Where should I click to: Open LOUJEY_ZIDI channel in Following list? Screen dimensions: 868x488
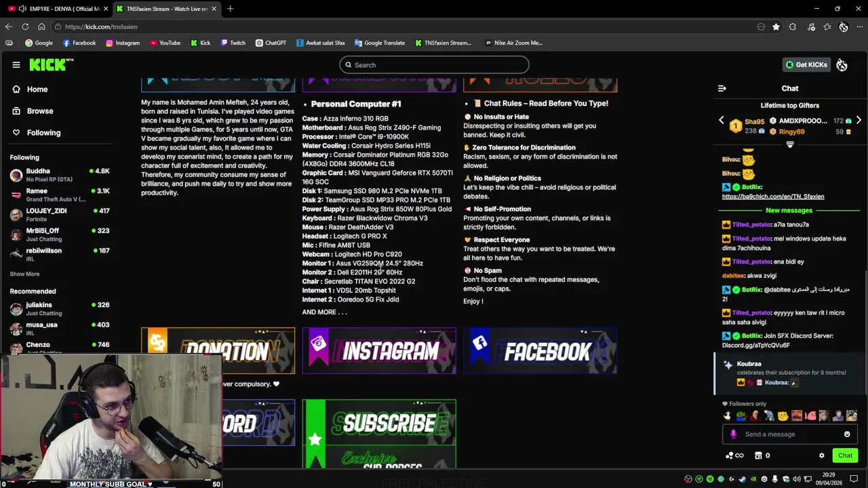point(60,214)
